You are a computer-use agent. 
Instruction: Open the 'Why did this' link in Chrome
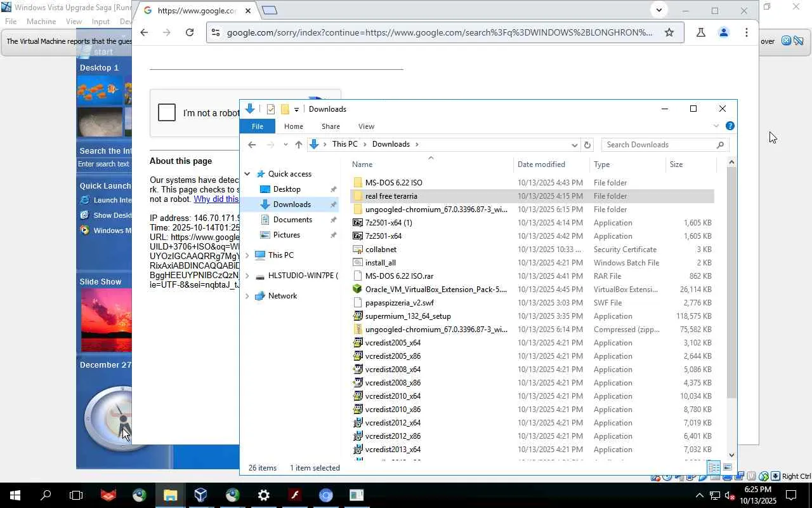click(216, 199)
